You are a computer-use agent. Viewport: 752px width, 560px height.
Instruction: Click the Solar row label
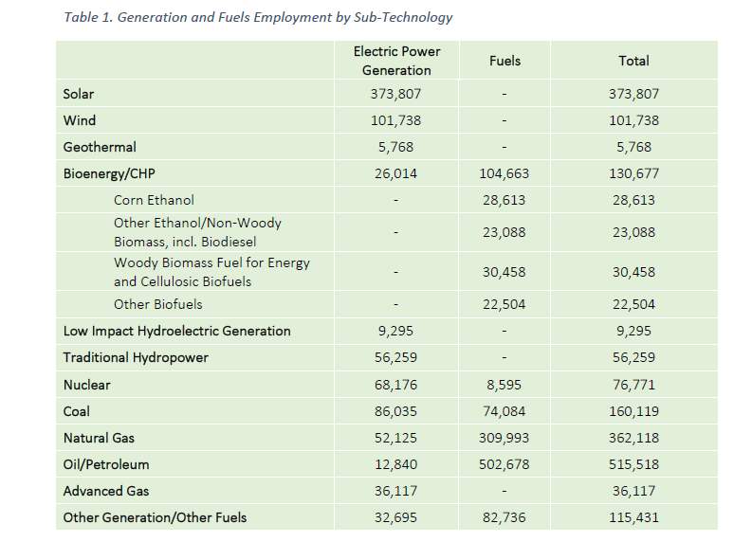pos(79,94)
